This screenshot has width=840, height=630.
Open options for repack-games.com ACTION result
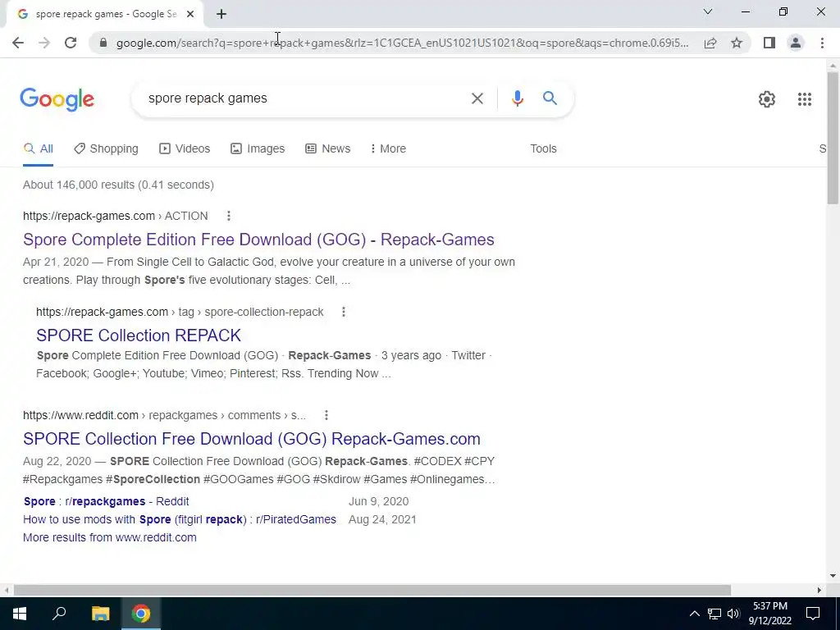(229, 216)
